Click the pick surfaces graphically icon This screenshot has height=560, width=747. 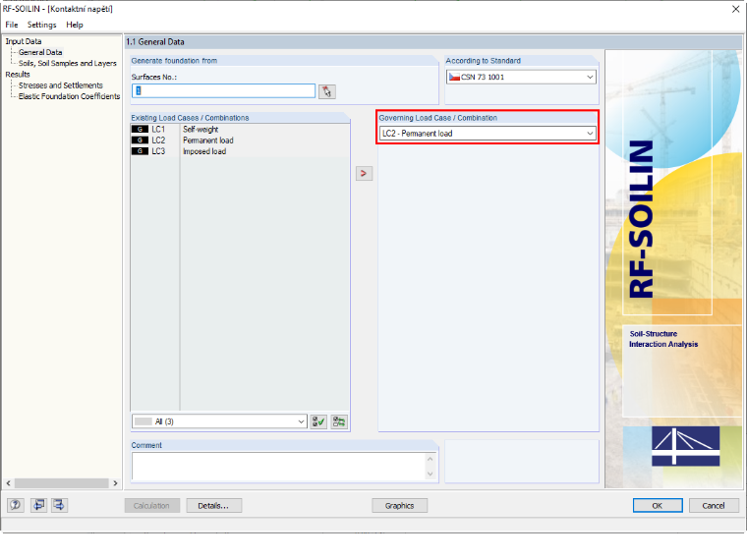(326, 91)
